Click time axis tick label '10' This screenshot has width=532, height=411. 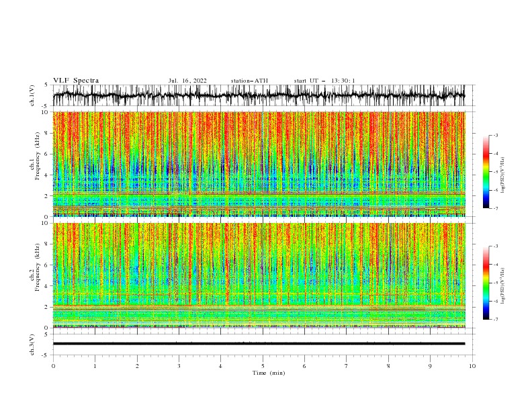(472, 366)
